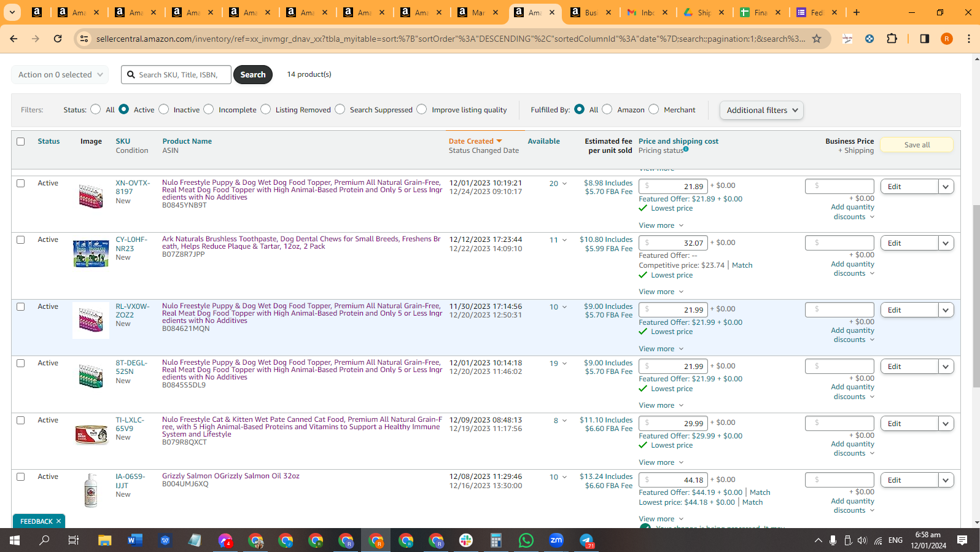
Task: Open the Windows notification center
Action: tap(962, 540)
